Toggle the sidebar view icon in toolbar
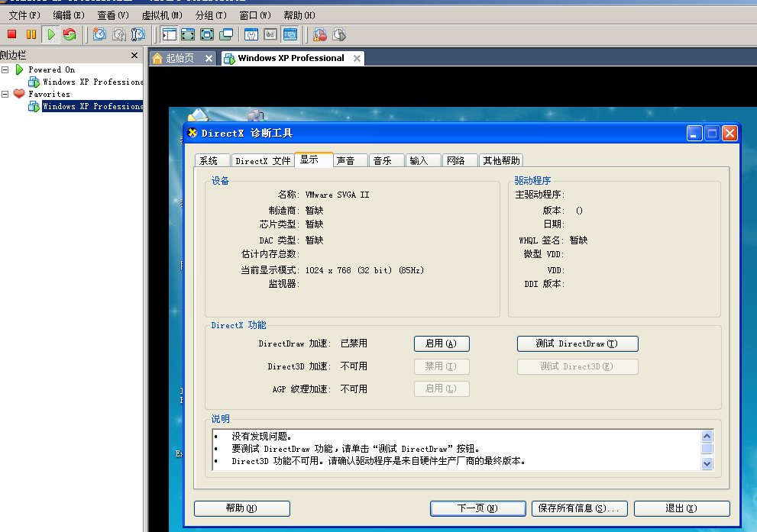 pos(169,34)
